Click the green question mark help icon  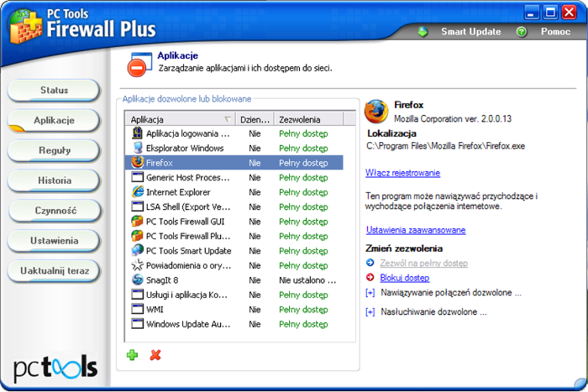pos(521,32)
